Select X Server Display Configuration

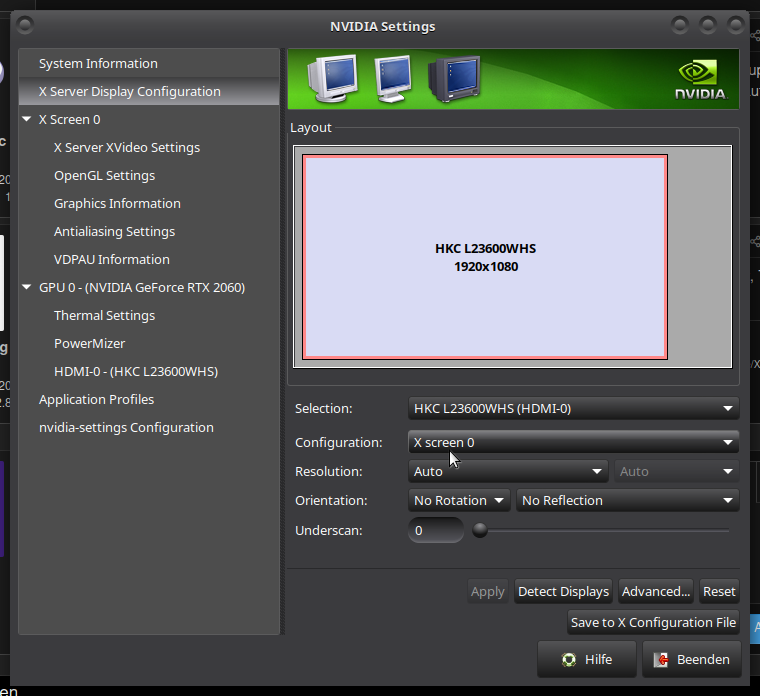(149, 92)
